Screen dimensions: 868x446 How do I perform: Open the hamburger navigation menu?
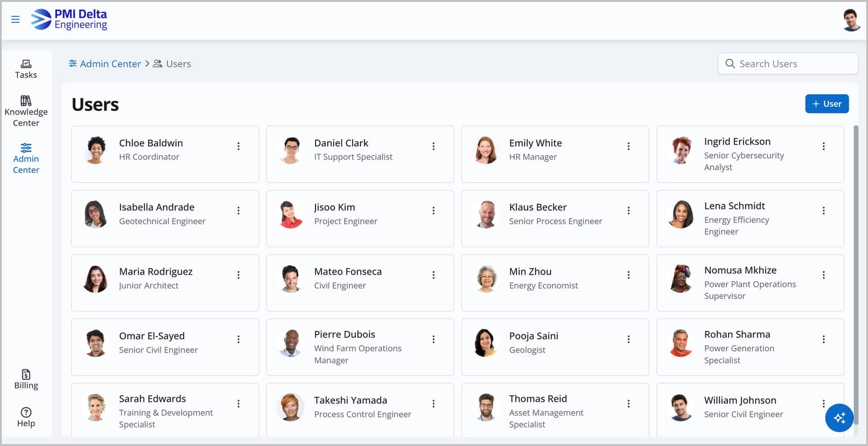pyautogui.click(x=15, y=20)
